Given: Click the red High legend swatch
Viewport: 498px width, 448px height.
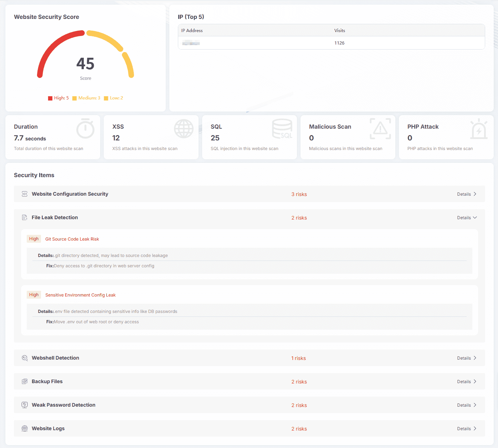Looking at the screenshot, I should pyautogui.click(x=50, y=98).
